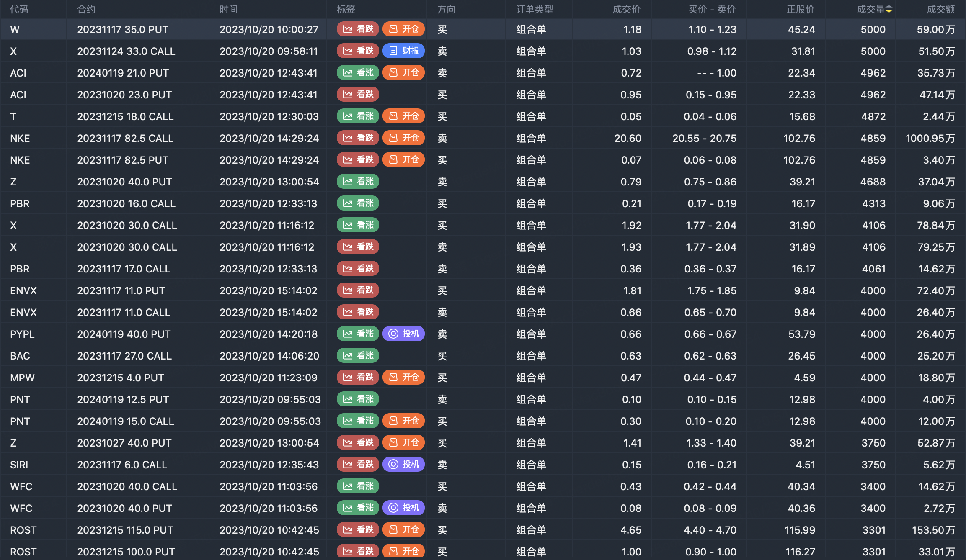966x560 pixels.
Task: Click 开仓 tag for ACI 21.0 PUT
Action: [x=403, y=73]
